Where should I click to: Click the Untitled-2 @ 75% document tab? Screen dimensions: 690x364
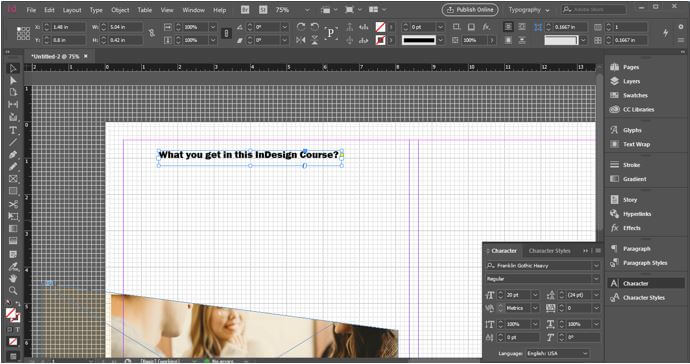pos(55,56)
